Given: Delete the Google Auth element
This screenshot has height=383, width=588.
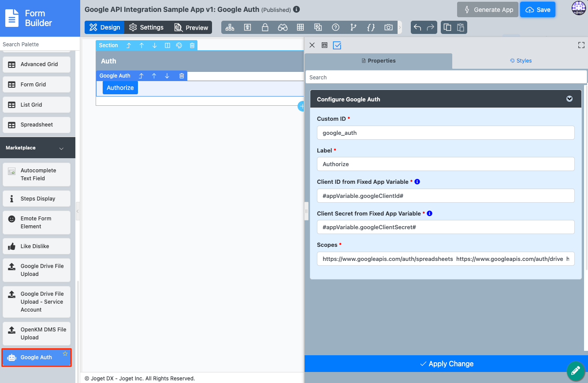Looking at the screenshot, I should (182, 76).
